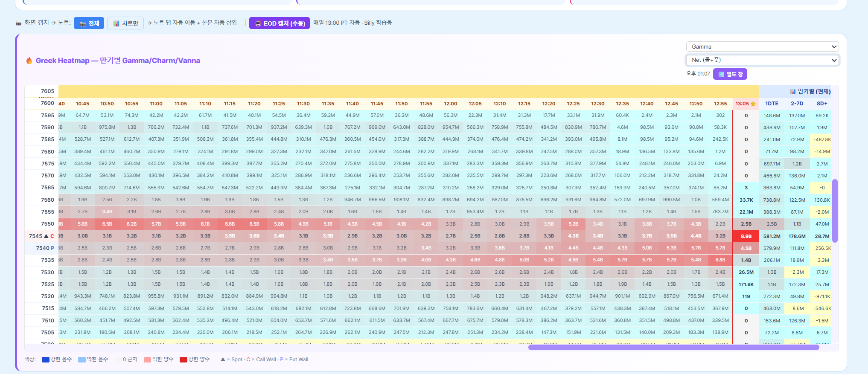Select the 2-7D expiry column header
Screen dimensions: 868x374
pyautogui.click(x=797, y=104)
